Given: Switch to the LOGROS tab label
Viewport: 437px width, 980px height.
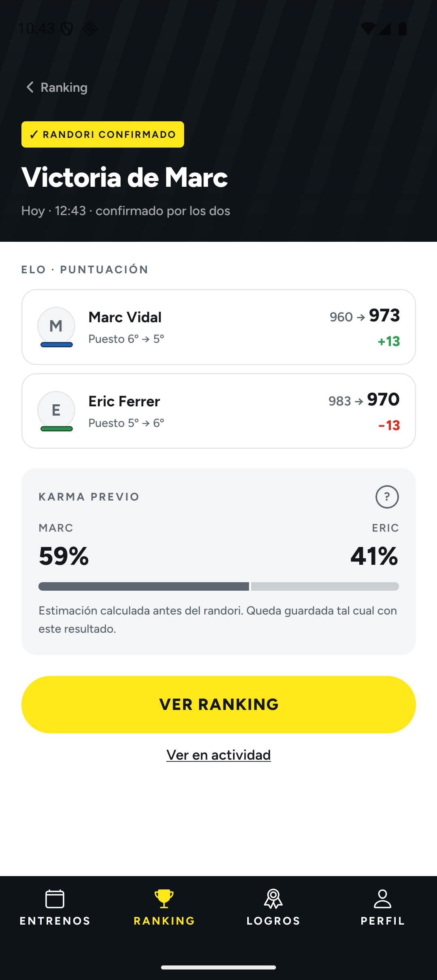Looking at the screenshot, I should pyautogui.click(x=274, y=921).
